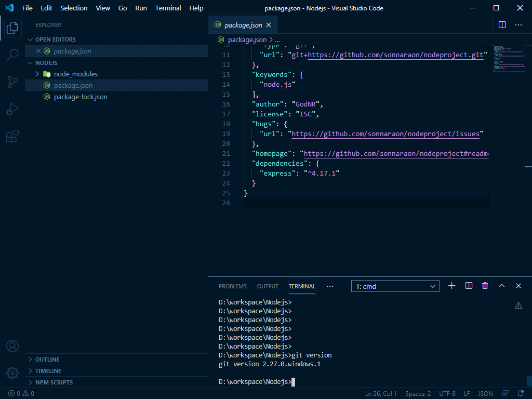Close package.json in Open Editors list
This screenshot has width=532, height=399.
click(x=38, y=51)
